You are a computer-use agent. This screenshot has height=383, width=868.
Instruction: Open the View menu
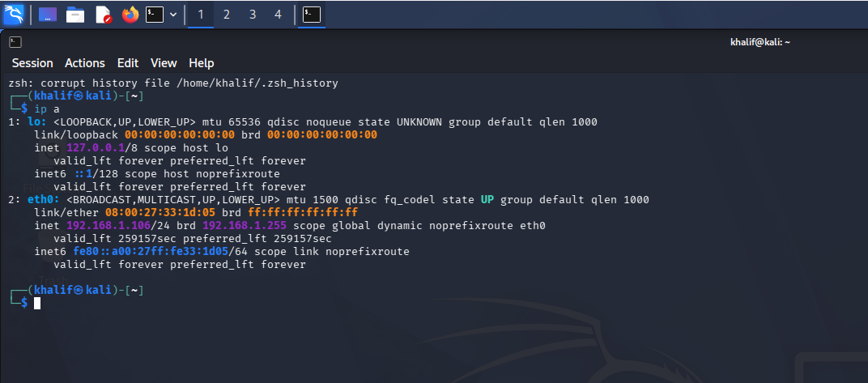[x=164, y=63]
